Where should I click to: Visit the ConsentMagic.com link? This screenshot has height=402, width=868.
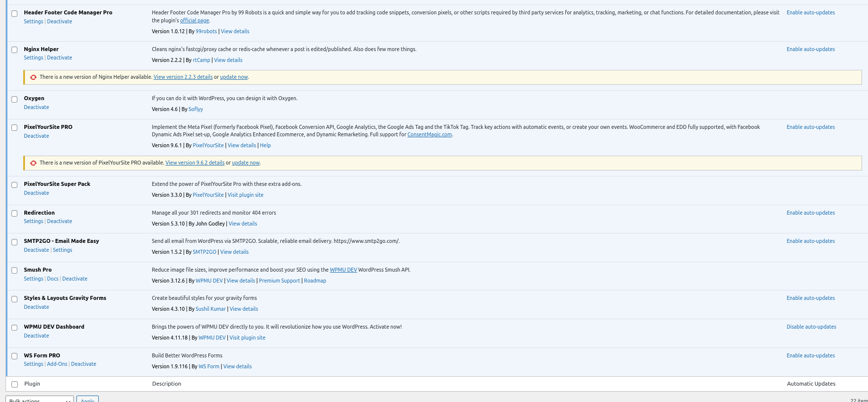(429, 135)
